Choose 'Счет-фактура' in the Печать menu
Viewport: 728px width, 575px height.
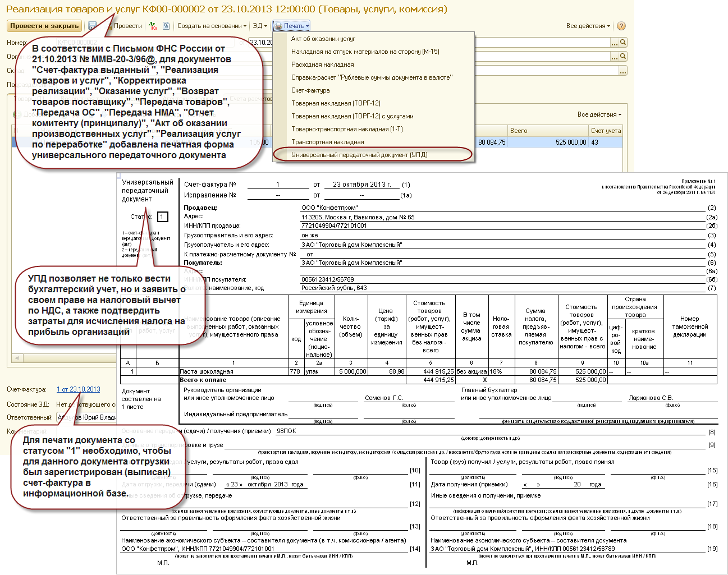pyautogui.click(x=310, y=90)
